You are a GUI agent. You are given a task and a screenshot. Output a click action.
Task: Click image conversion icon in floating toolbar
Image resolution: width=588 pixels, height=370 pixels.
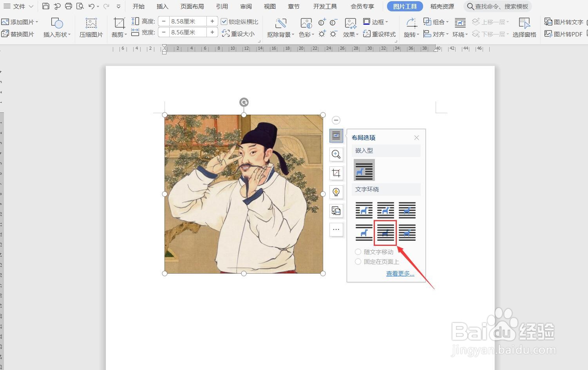click(336, 211)
